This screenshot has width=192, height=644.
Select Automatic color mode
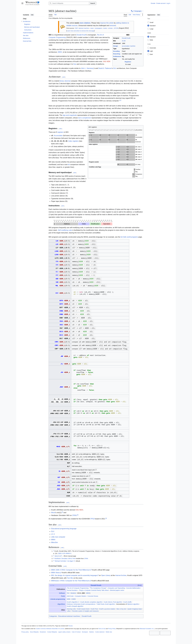[148, 48]
